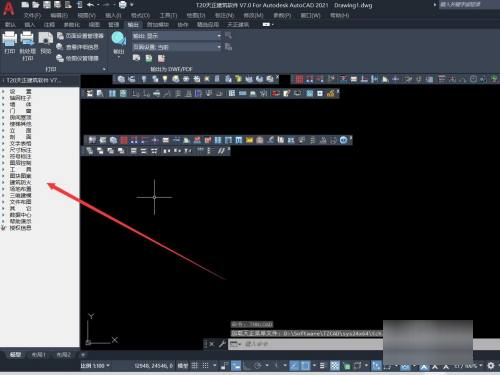Select 尺寸标注 in the TArch side menu
Image resolution: width=500 pixels, height=375 pixels.
click(20, 150)
